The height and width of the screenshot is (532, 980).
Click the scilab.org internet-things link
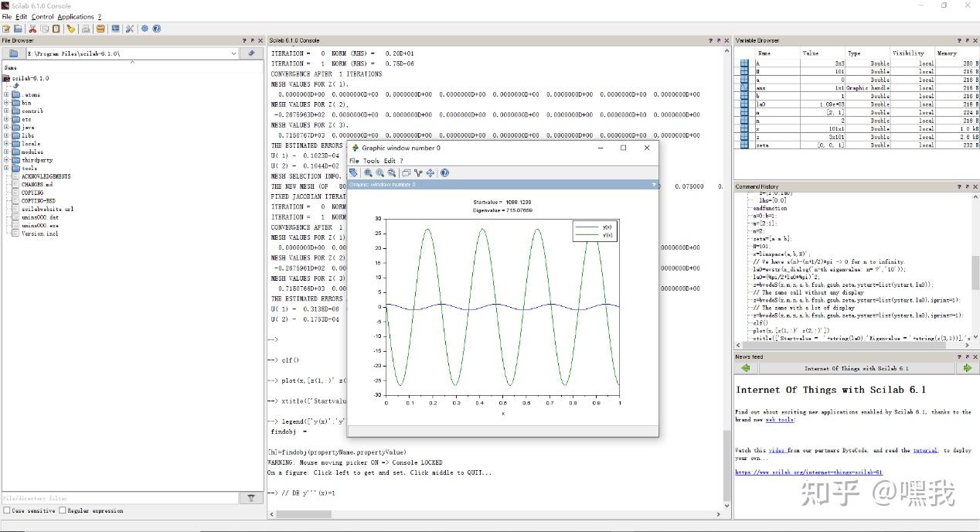click(x=808, y=472)
